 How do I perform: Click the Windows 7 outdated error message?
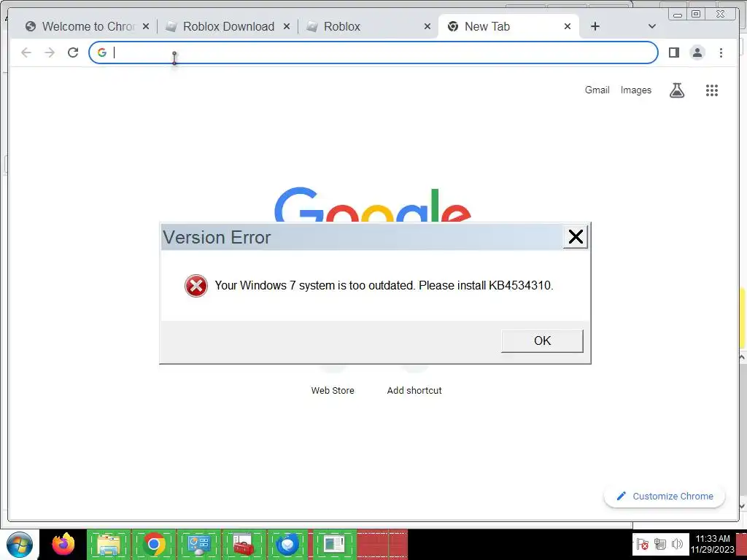point(384,286)
